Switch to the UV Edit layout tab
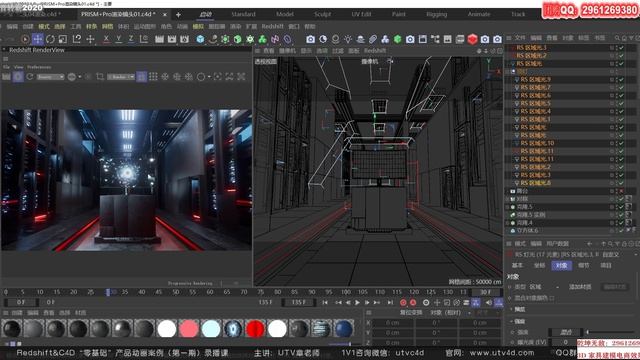 361,14
